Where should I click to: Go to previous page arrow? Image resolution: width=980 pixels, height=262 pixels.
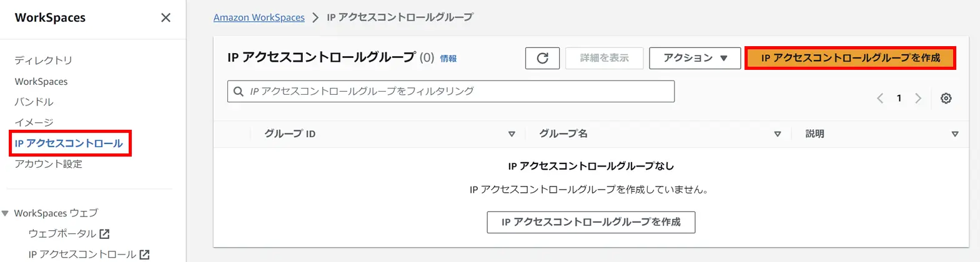pos(880,99)
